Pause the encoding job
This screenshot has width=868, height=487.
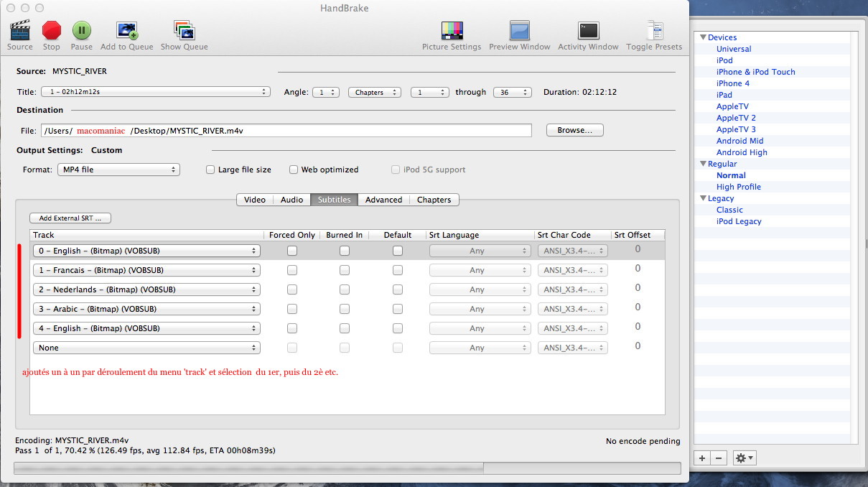(81, 35)
